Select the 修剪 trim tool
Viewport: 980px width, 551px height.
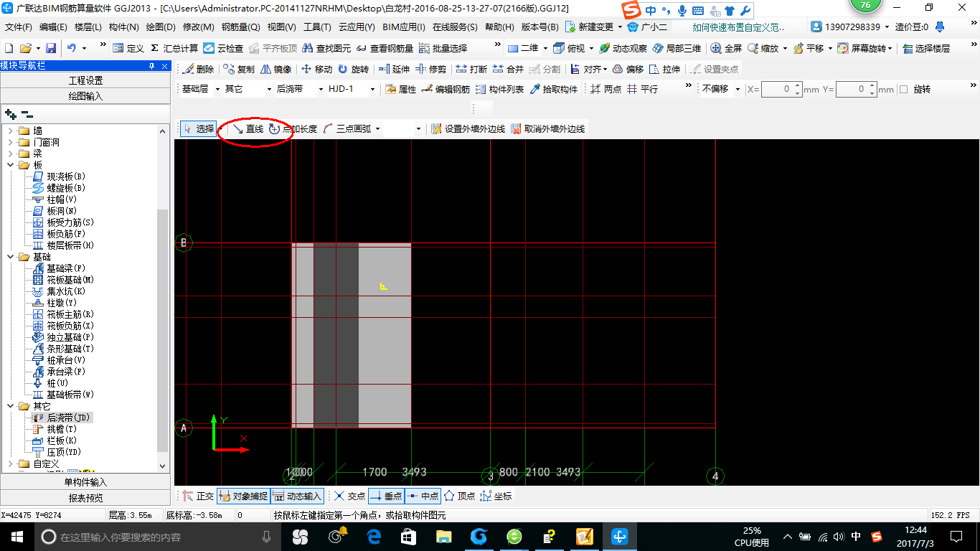pos(431,69)
